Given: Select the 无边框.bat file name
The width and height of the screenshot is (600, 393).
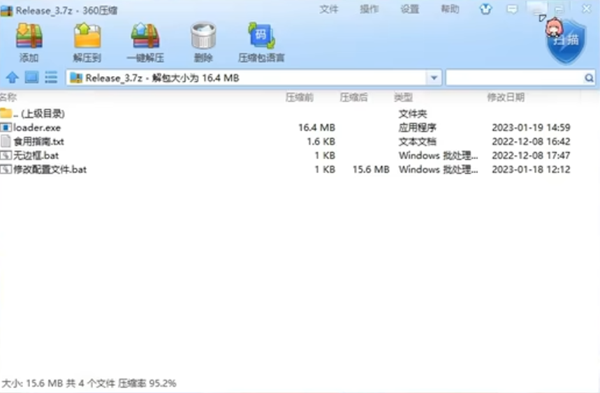Looking at the screenshot, I should (36, 155).
